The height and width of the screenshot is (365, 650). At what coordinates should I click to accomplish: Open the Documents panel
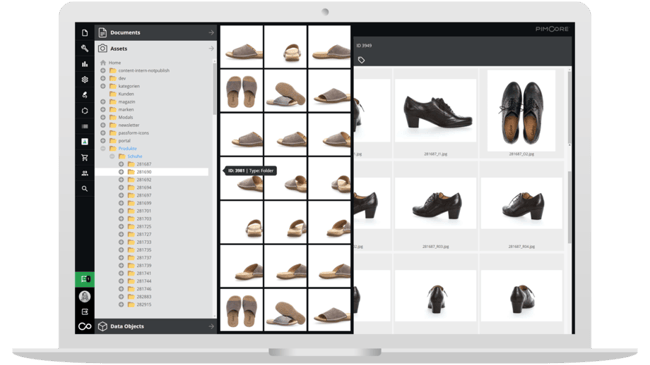point(156,32)
